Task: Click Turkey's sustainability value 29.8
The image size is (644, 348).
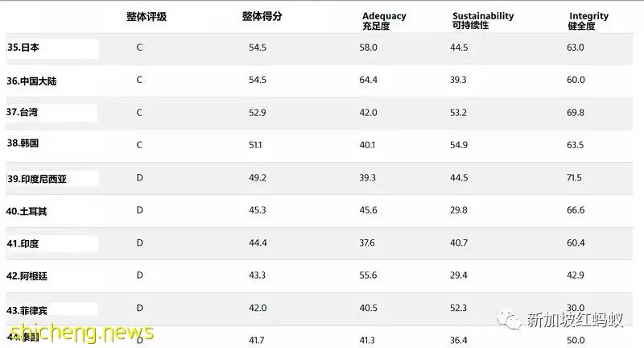Action: (458, 210)
